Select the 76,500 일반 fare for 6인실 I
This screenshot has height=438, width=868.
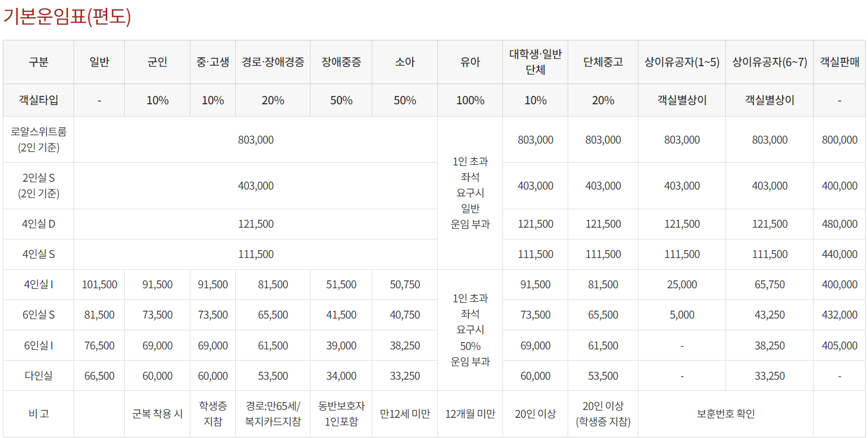click(x=99, y=345)
